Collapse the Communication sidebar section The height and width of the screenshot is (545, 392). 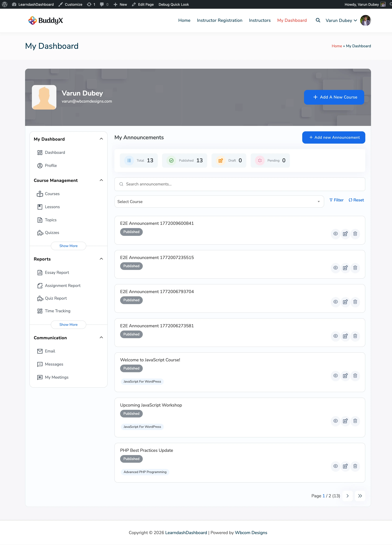pyautogui.click(x=101, y=337)
